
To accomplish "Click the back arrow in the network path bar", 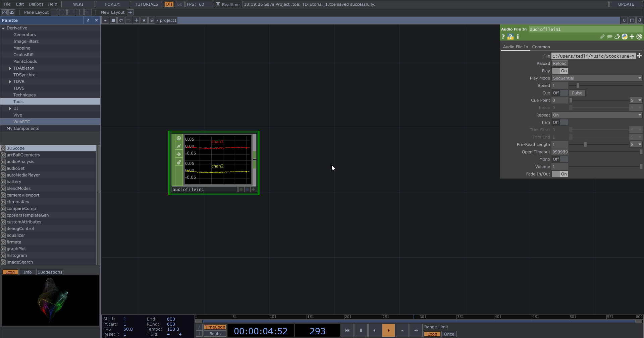I will 120,20.
